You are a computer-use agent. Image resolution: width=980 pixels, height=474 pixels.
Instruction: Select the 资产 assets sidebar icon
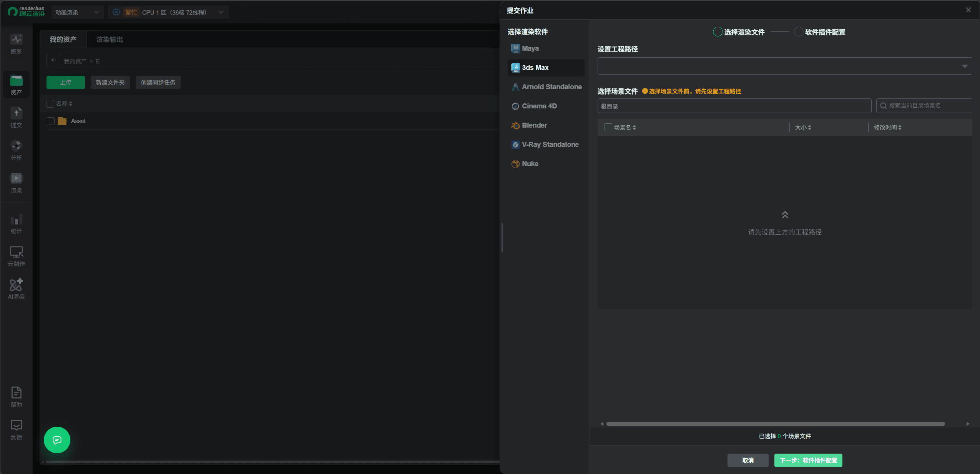(16, 85)
